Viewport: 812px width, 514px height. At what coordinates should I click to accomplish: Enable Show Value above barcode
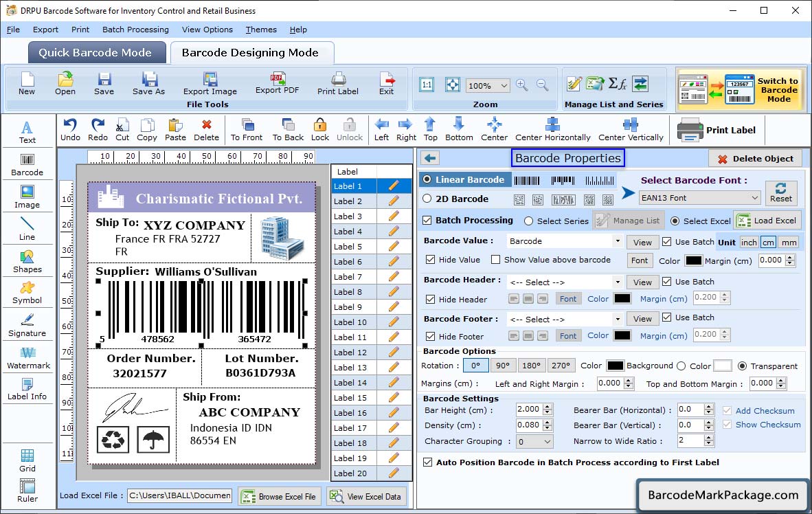(x=495, y=260)
